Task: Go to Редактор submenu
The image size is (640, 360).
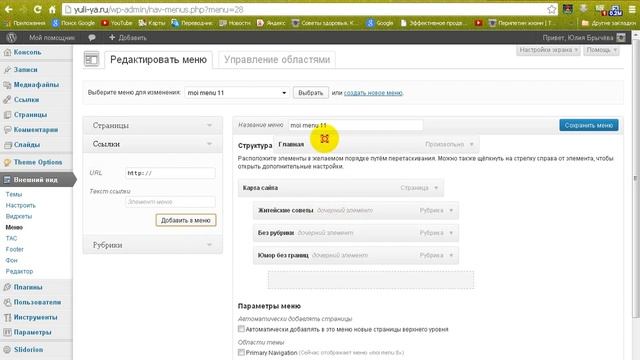Action: [x=19, y=271]
